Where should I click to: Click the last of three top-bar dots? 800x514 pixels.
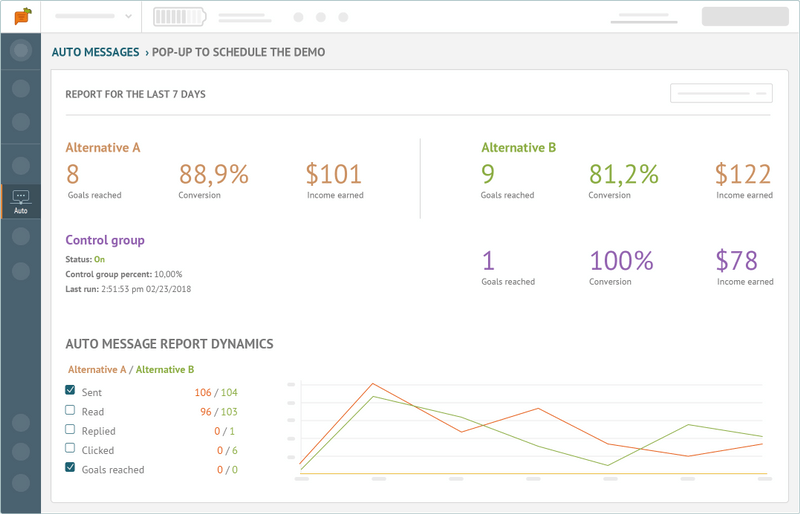pyautogui.click(x=344, y=17)
